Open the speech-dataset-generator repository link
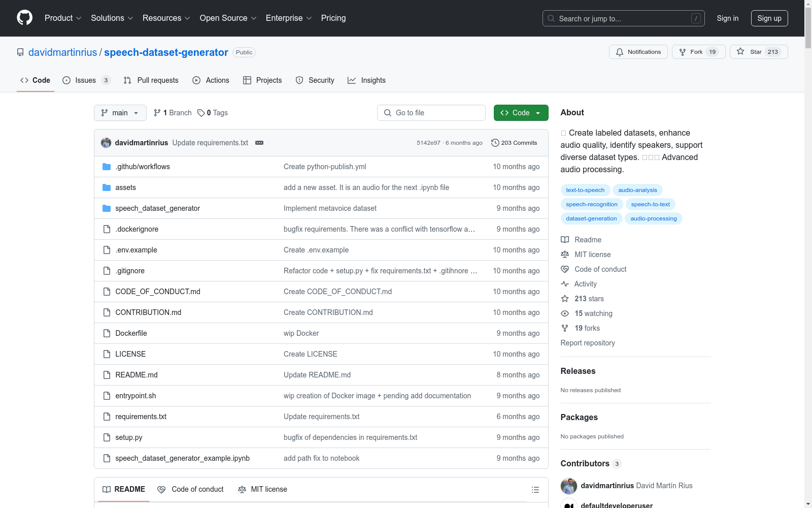Viewport: 812px width, 508px height. click(x=166, y=52)
